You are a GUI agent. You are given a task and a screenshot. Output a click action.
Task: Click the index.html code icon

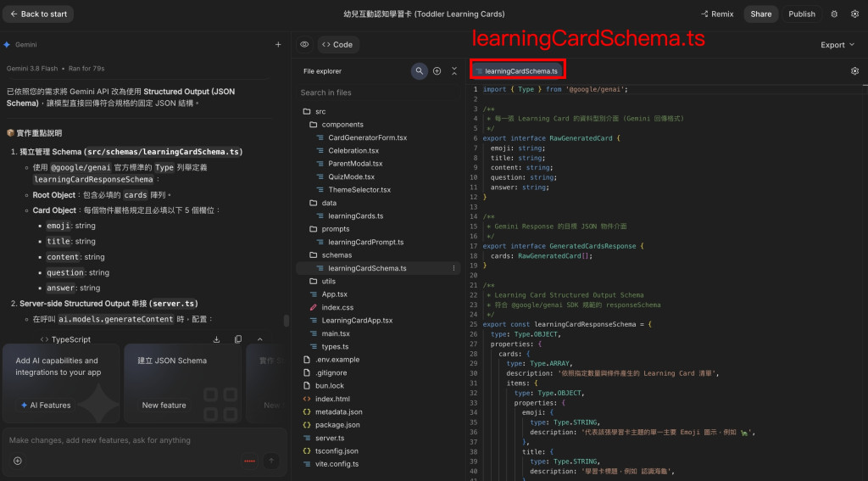(307, 399)
